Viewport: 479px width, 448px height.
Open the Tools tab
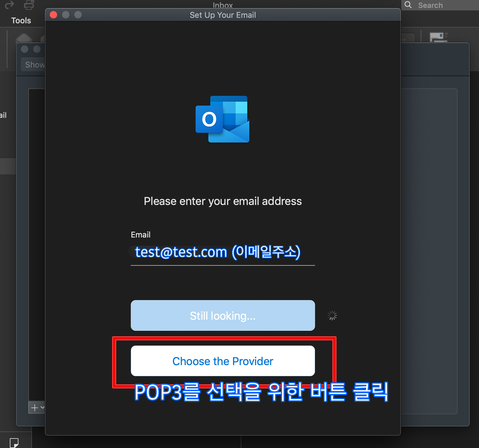coord(21,21)
